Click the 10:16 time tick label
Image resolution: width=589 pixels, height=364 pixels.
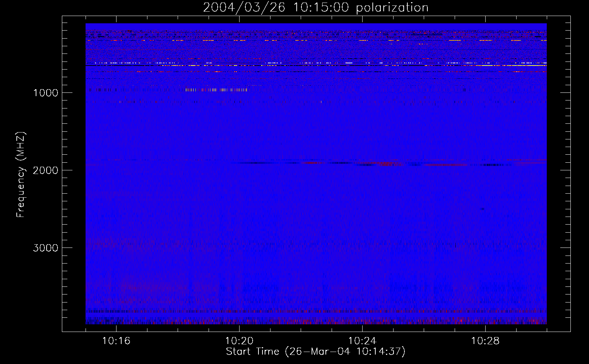click(116, 341)
